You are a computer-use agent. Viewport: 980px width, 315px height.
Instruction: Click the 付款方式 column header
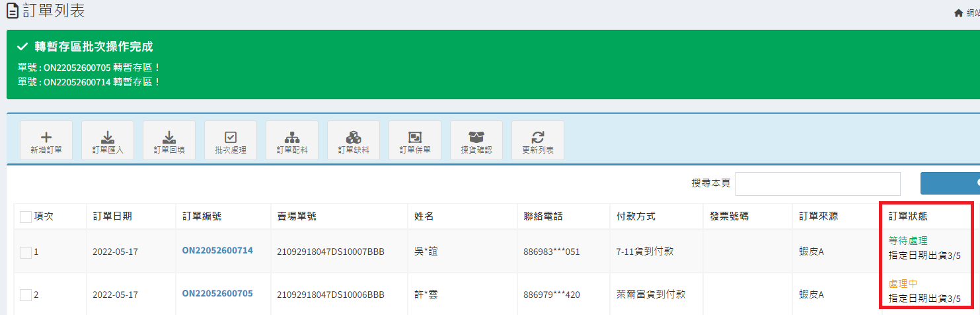point(635,216)
